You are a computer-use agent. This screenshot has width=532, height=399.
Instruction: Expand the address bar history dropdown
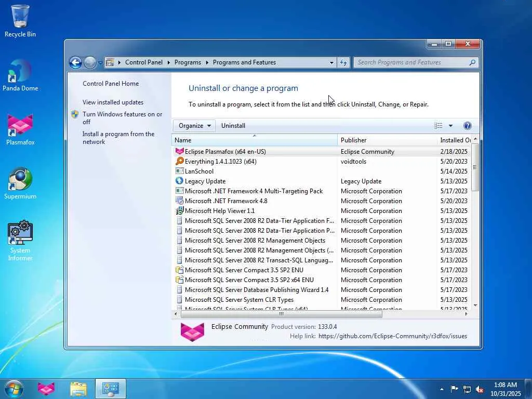[x=331, y=62]
